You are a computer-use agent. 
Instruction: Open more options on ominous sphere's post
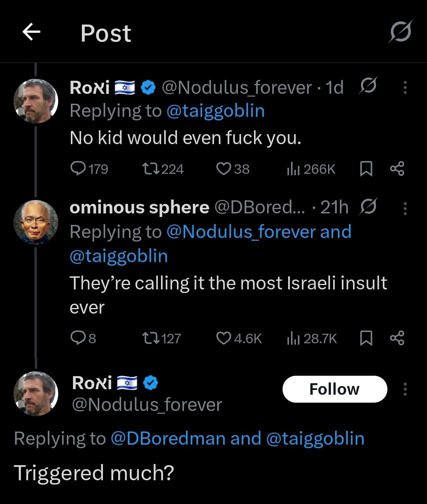405,208
